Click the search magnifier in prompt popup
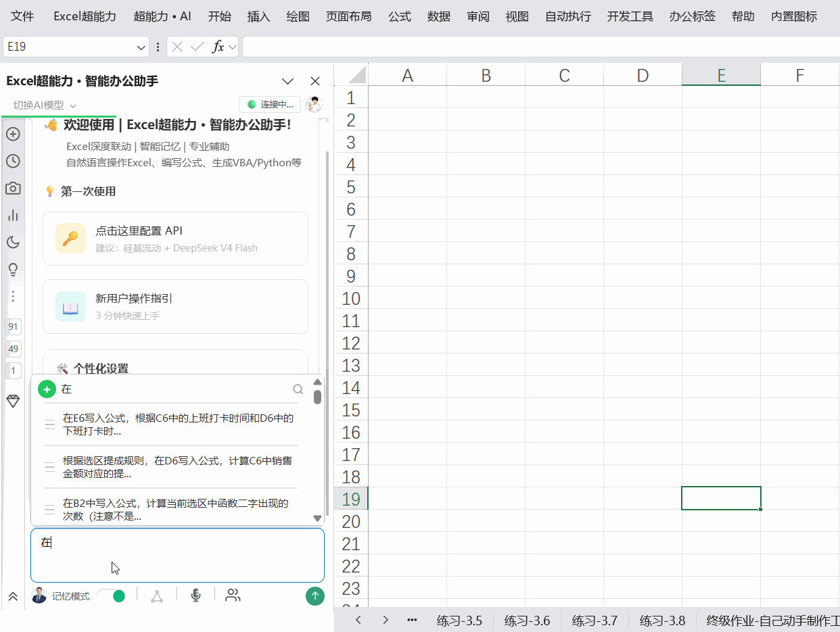 pos(298,389)
